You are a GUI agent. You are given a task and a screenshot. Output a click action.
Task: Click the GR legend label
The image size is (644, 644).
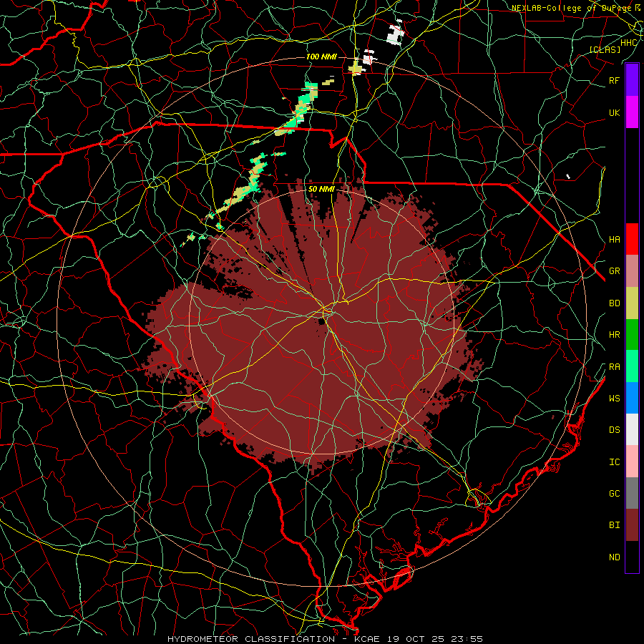614,271
